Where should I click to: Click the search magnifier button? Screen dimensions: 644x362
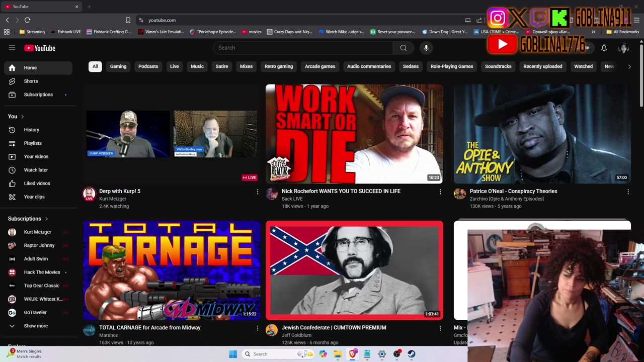pos(404,48)
